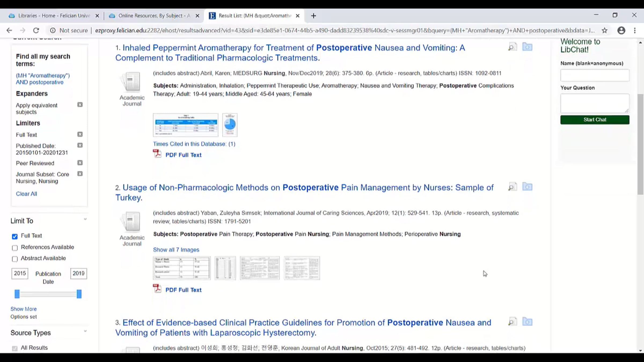Switch to the Libraries - Home Felician tab

[x=54, y=16]
